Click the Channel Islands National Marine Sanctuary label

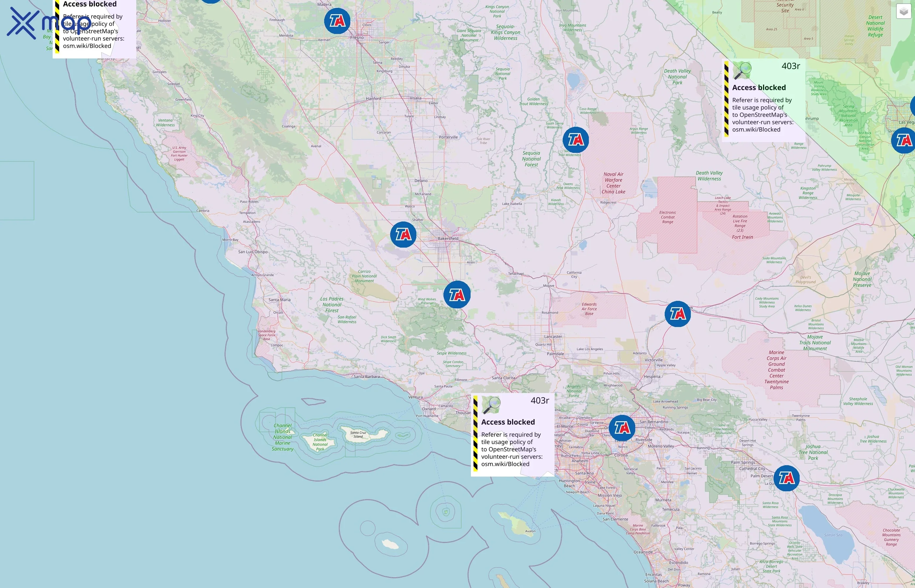pos(283,437)
